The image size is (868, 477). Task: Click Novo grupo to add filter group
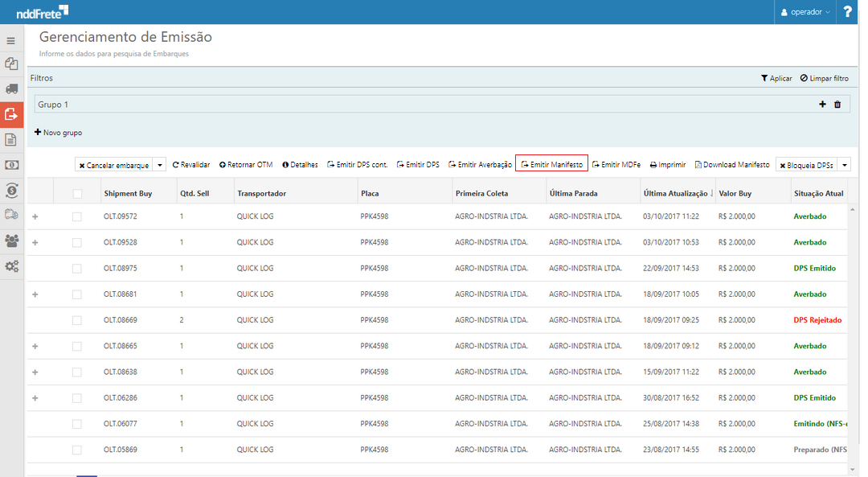coord(58,133)
